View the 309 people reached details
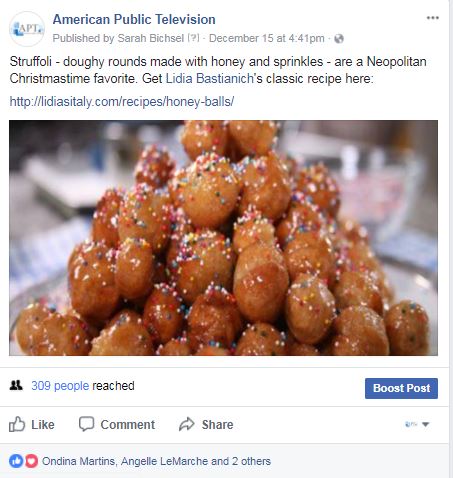453x478 pixels. coord(60,386)
